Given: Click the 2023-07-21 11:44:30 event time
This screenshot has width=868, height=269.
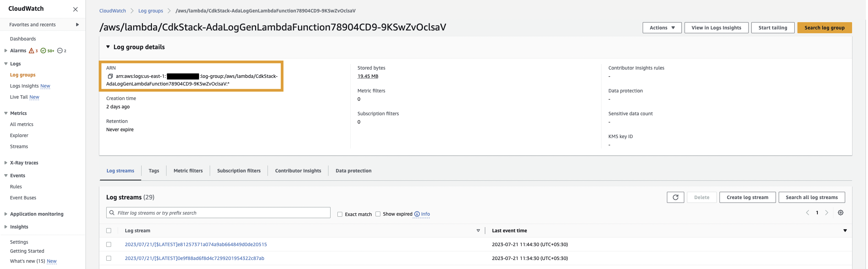Looking at the screenshot, I should coord(530,244).
